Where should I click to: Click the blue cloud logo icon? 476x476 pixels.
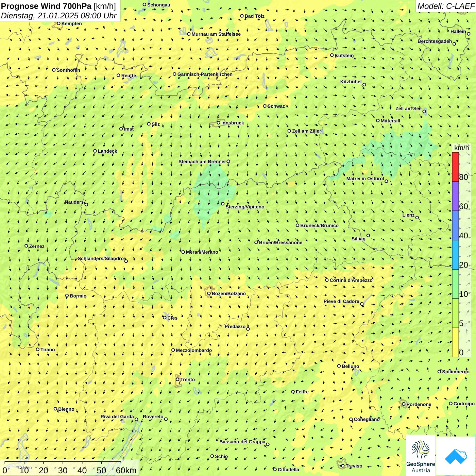[456, 456]
